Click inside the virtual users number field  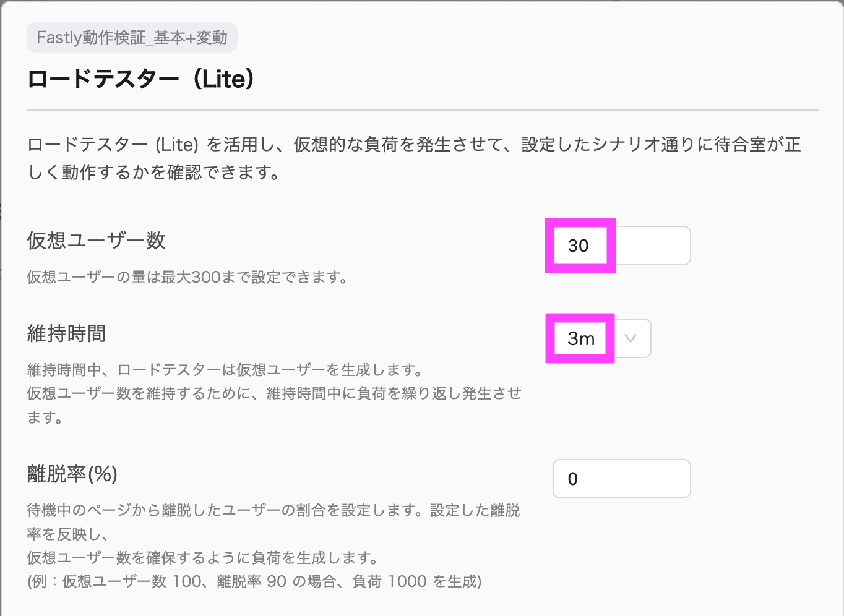coord(579,246)
